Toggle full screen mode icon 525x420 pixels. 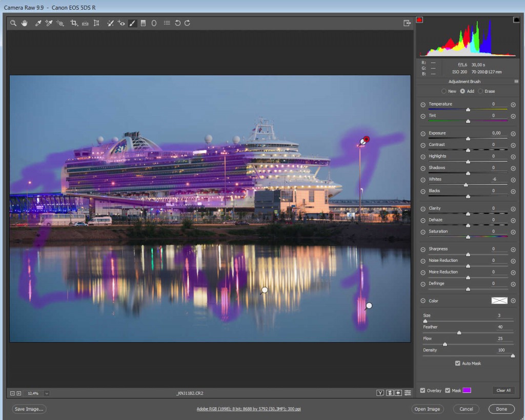(407, 23)
